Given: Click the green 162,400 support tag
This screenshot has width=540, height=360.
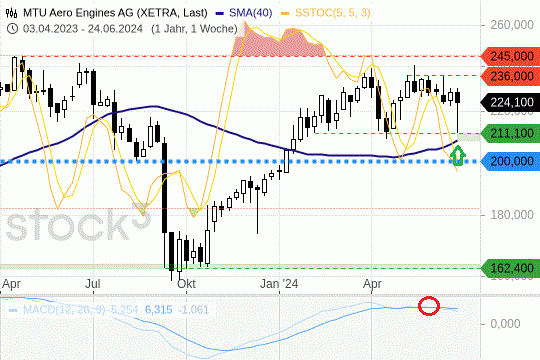Looking at the screenshot, I should click(x=510, y=268).
